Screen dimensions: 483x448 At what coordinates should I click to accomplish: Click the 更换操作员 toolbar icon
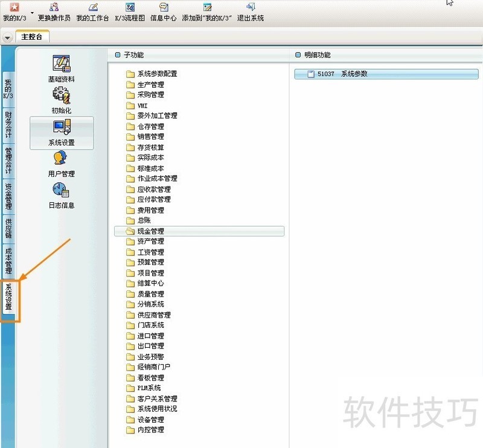54,7
